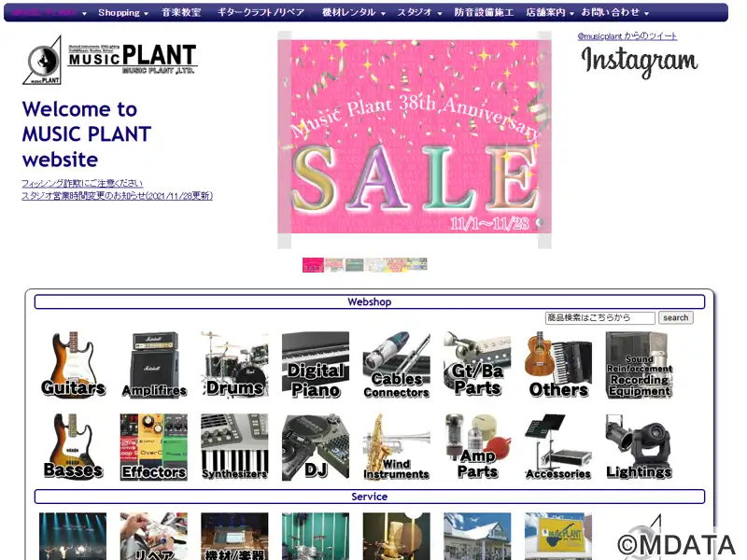This screenshot has height=560, width=747.
Task: Open the フィッシング詐欺 warning link
Action: coord(82,183)
